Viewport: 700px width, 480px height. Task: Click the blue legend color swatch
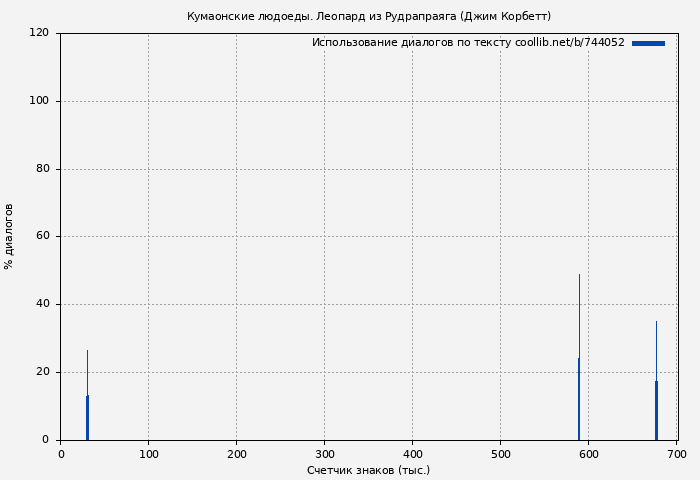[648, 43]
